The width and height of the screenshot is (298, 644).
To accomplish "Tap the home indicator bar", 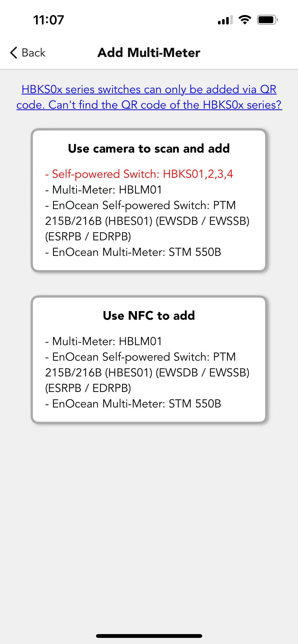I will coord(149,636).
